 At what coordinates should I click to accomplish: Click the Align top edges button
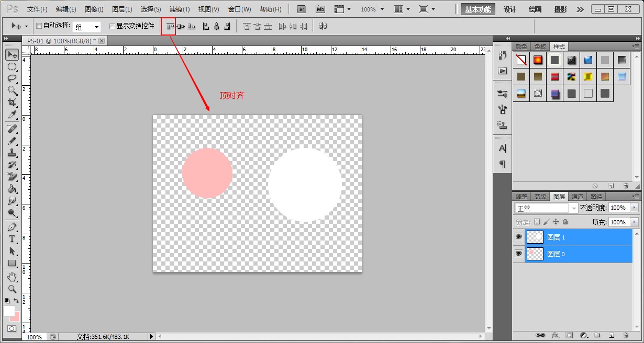click(170, 26)
